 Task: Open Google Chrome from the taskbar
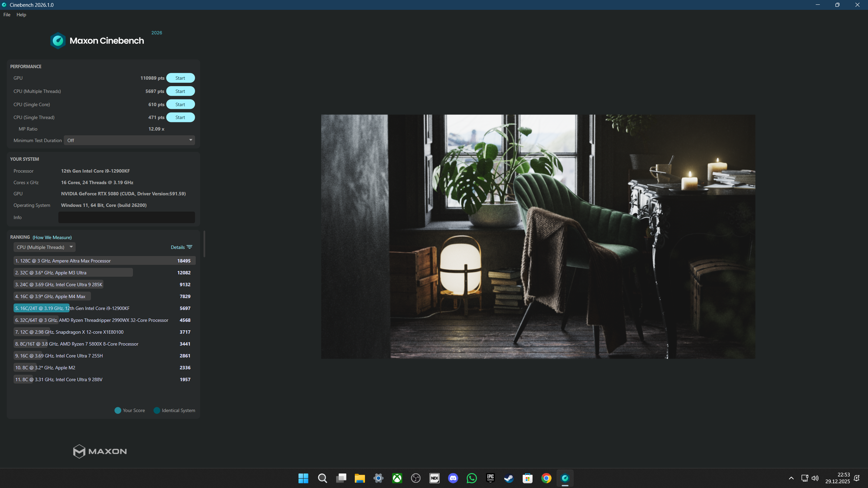click(x=546, y=478)
